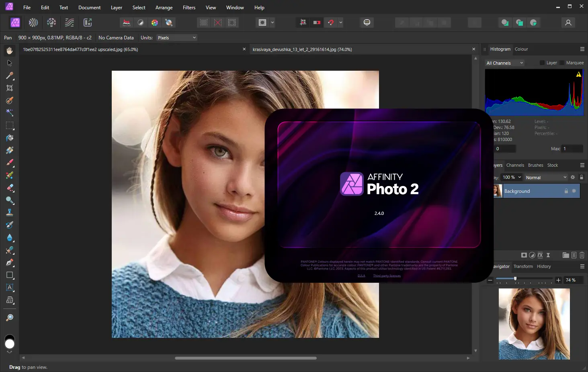Image resolution: width=588 pixels, height=372 pixels.
Task: Toggle visibility of the Background layer
Action: 574,191
